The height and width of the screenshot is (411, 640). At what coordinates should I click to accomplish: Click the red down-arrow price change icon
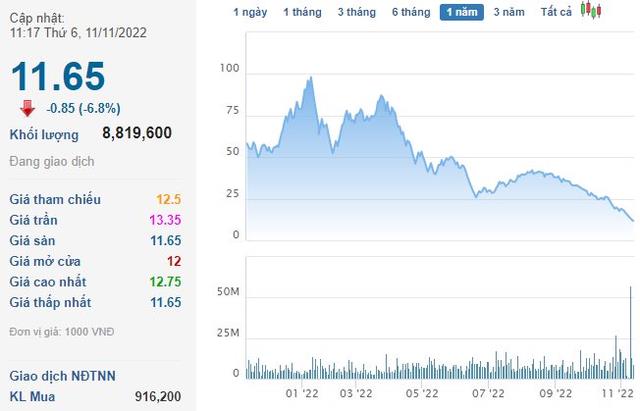[x=26, y=107]
